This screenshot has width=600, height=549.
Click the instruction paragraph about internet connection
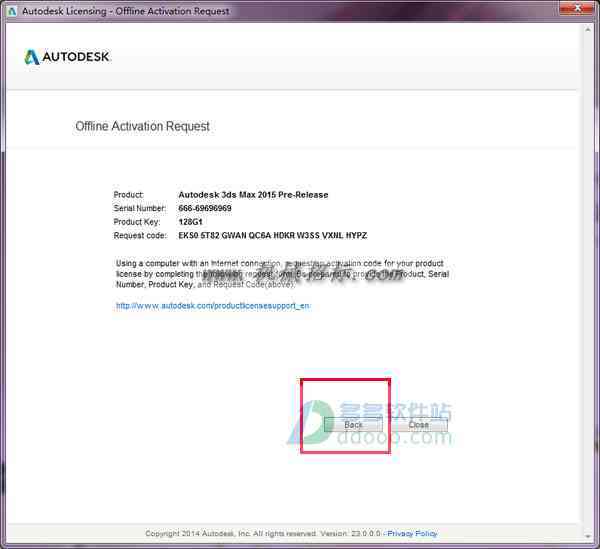click(x=282, y=274)
